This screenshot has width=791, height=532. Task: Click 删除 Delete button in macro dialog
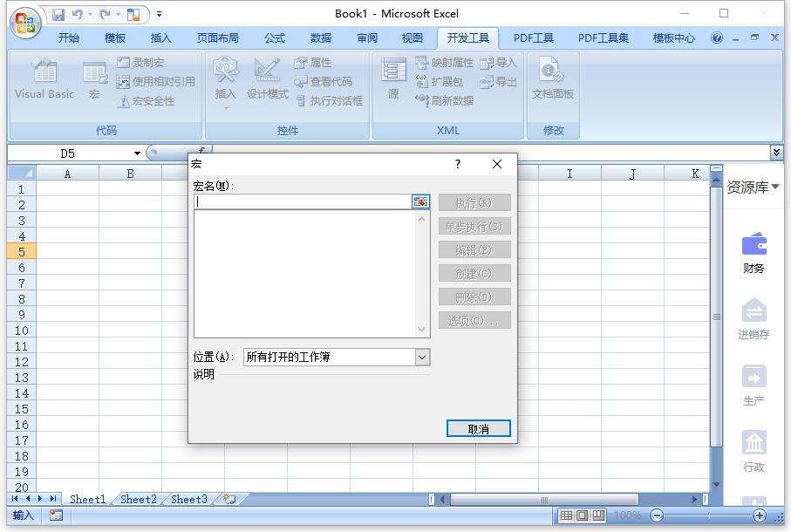(474, 297)
